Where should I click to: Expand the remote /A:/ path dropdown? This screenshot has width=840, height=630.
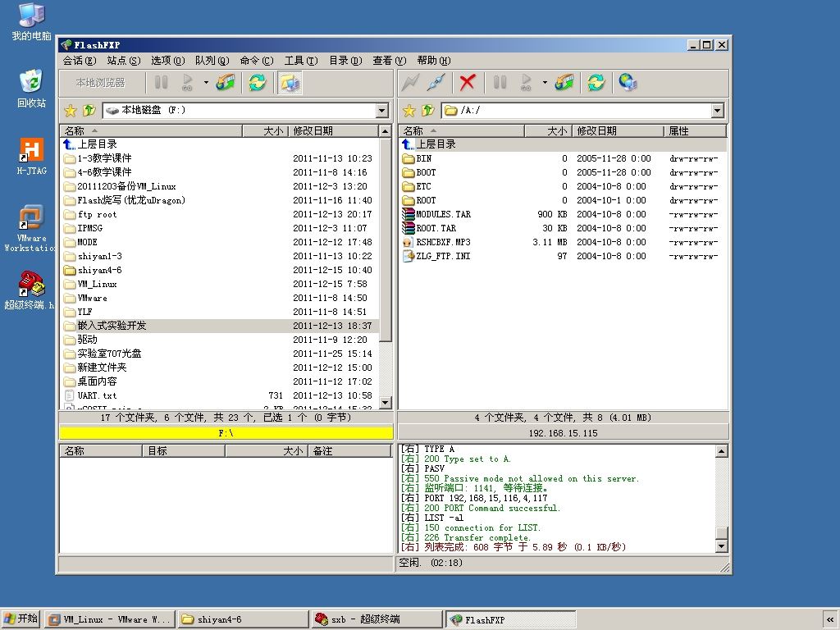[718, 111]
